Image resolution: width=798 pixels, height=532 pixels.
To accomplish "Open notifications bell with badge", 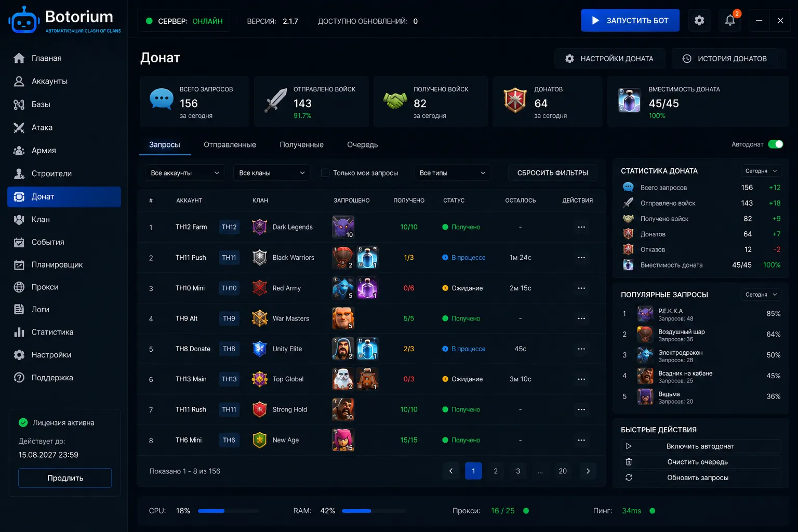I will click(x=730, y=20).
